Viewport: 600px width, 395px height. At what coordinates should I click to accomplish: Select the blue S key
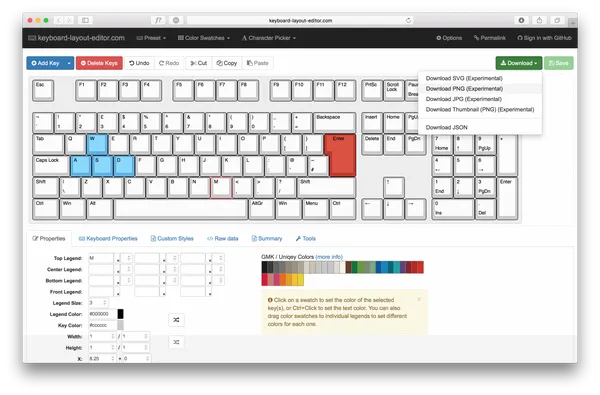[102, 166]
